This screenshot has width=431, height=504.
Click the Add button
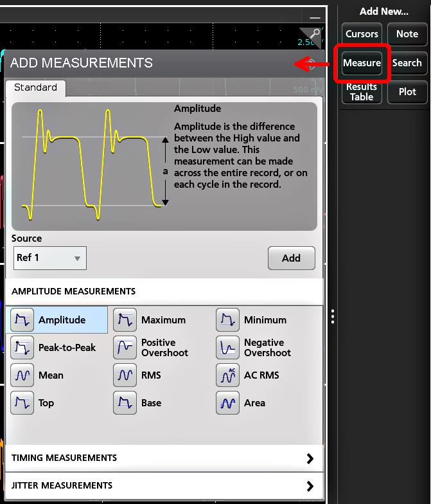pyautogui.click(x=291, y=258)
